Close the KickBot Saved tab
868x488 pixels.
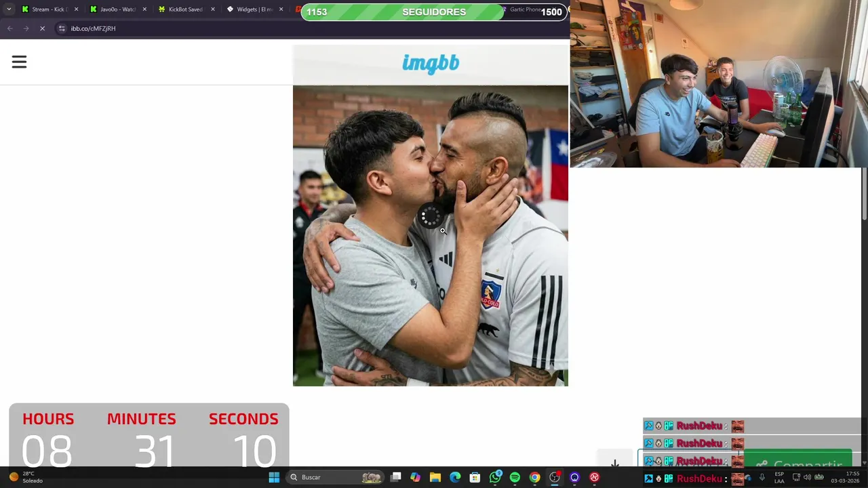tap(213, 9)
